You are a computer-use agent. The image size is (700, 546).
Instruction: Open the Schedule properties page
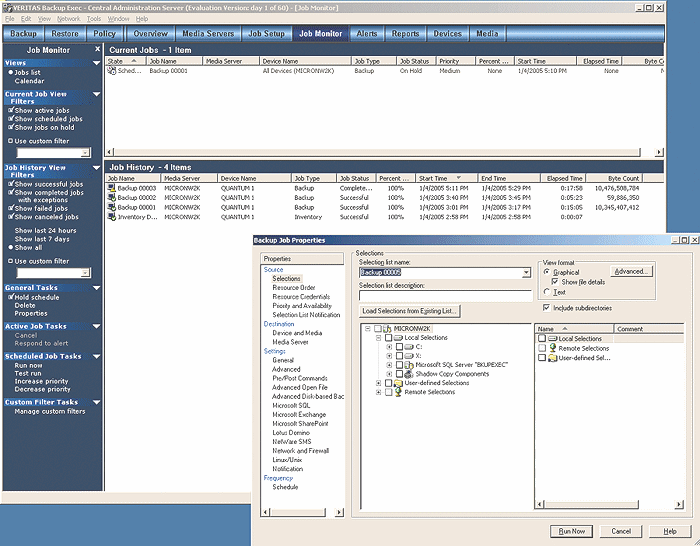click(285, 487)
